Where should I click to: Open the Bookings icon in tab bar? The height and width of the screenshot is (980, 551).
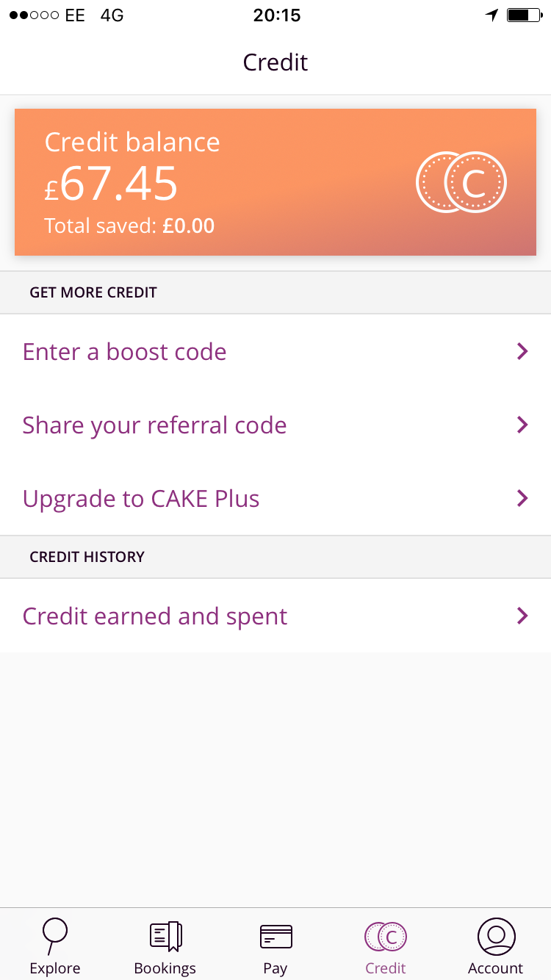pos(165,936)
